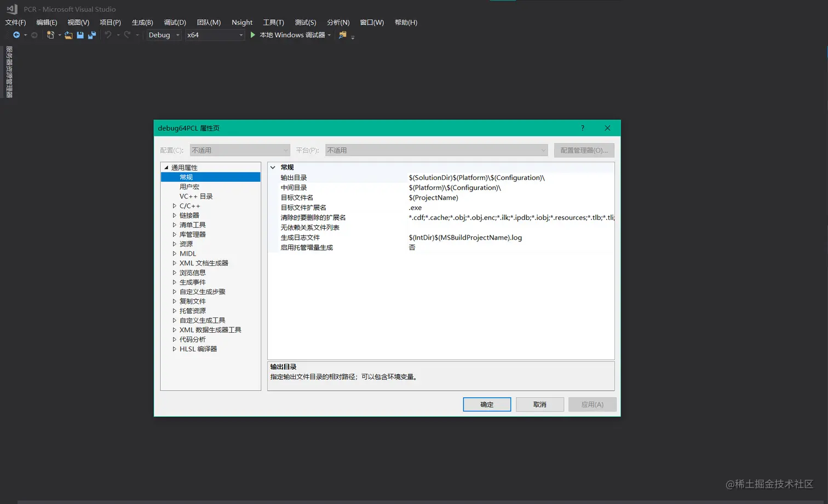
Task: Open the 平台 platform combo box
Action: pyautogui.click(x=436, y=150)
